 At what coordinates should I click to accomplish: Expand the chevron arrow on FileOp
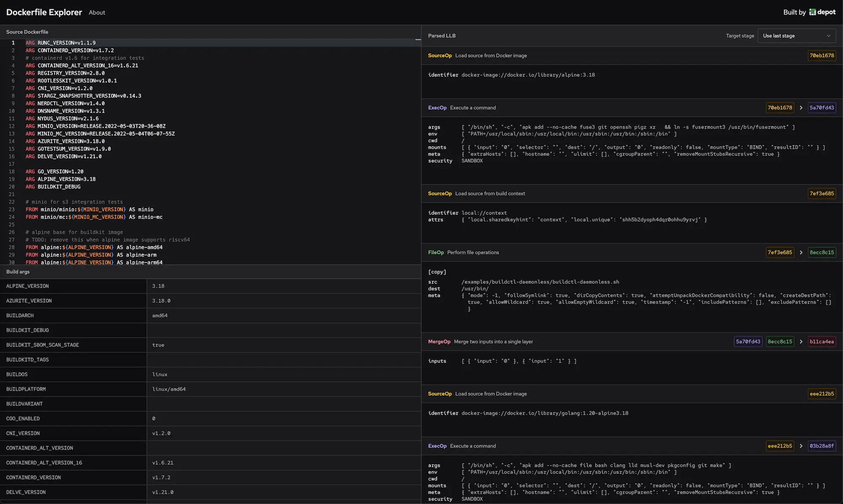(801, 252)
